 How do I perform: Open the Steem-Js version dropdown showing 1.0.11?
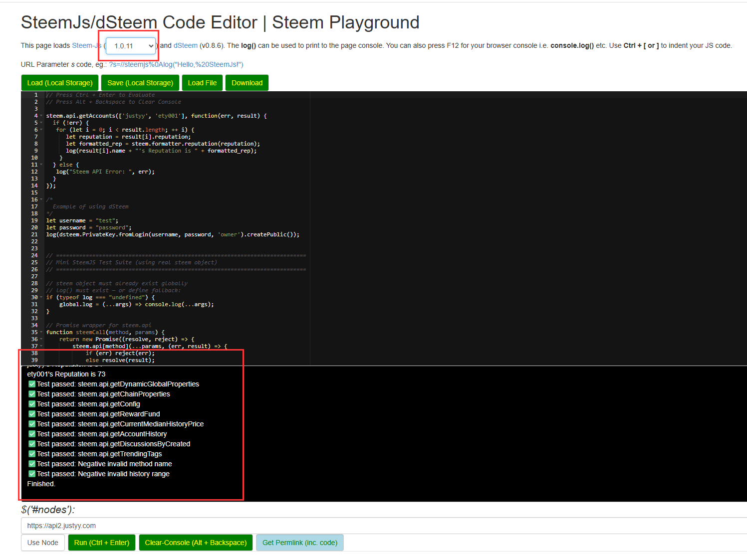click(131, 46)
